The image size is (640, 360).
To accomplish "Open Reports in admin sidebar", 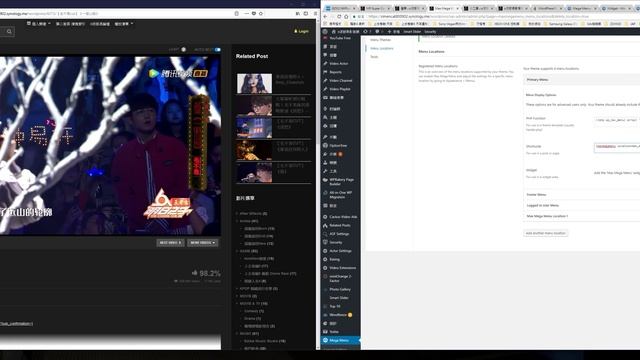I will [335, 72].
